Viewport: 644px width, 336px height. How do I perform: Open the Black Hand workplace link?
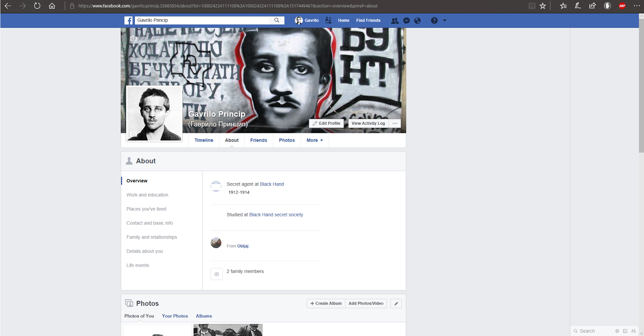[x=272, y=184]
